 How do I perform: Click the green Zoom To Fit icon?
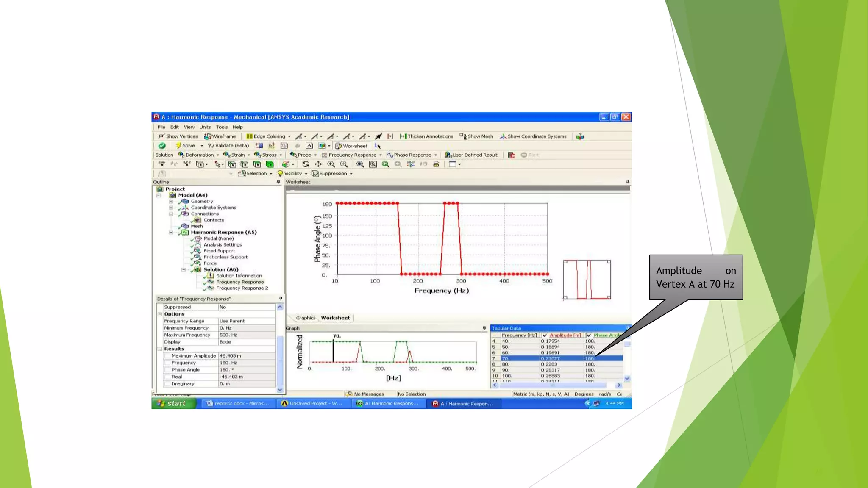tap(385, 164)
